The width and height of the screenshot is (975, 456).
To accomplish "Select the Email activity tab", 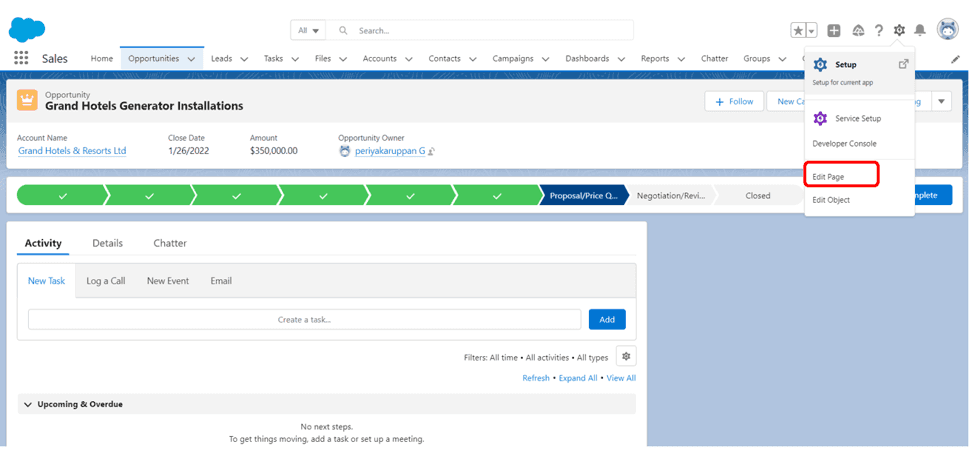I will (x=221, y=281).
